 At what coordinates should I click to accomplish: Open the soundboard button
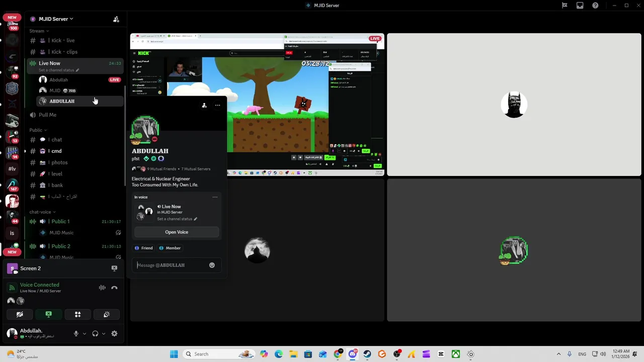point(107,314)
